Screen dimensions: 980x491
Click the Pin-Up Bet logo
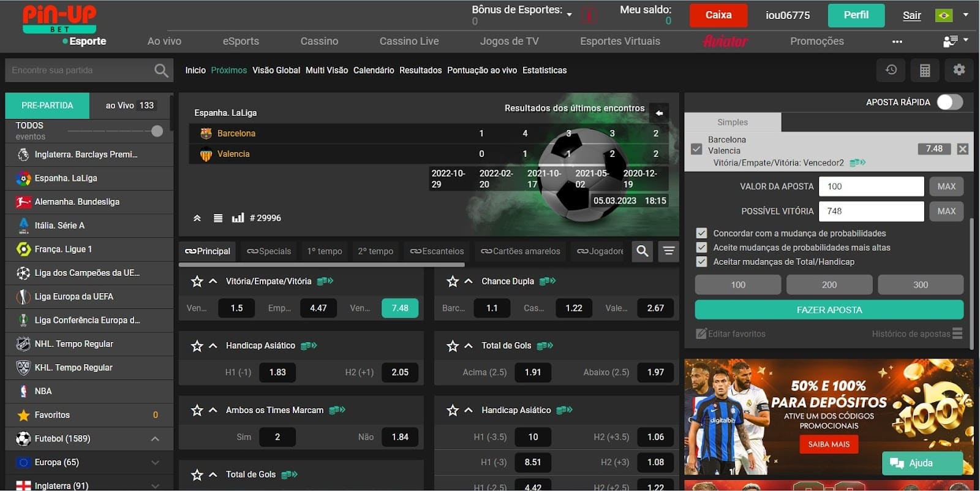coord(59,19)
